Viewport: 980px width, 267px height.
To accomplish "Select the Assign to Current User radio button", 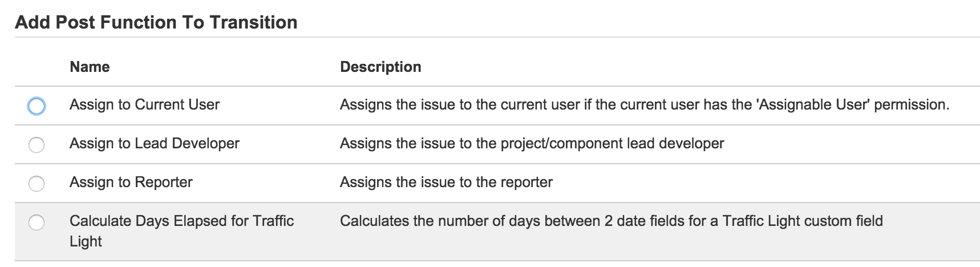I will [37, 106].
